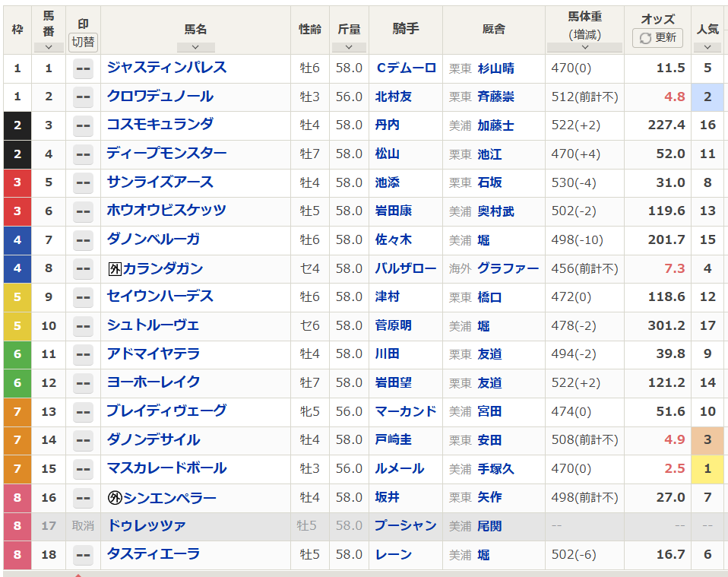The image size is (728, 577).
Task: Select the mark cell for クロワデュノール
Action: pyautogui.click(x=83, y=97)
